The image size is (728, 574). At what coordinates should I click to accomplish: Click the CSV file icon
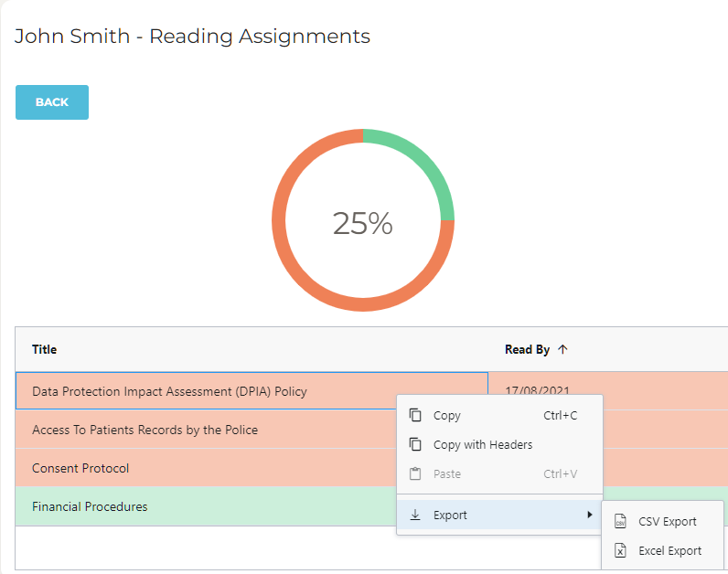pos(620,522)
